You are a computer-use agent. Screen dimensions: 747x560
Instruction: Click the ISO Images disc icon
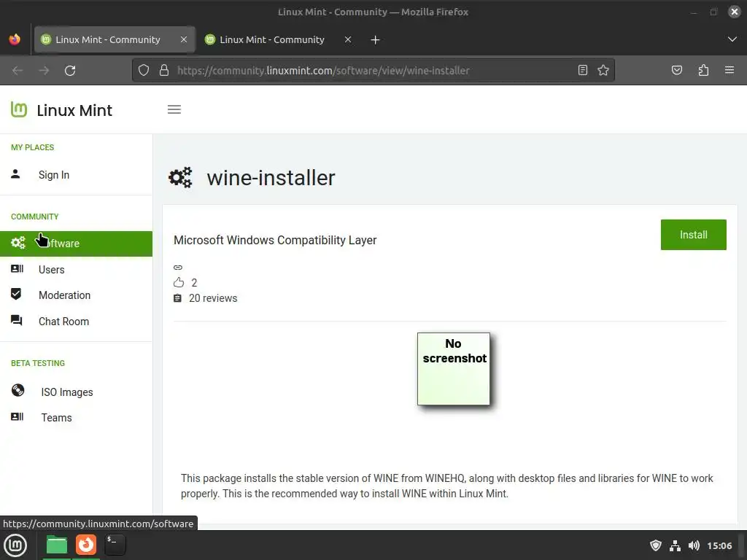click(18, 391)
